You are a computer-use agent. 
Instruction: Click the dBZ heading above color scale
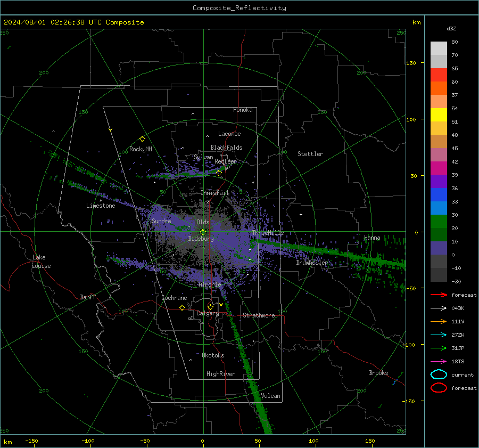[451, 28]
